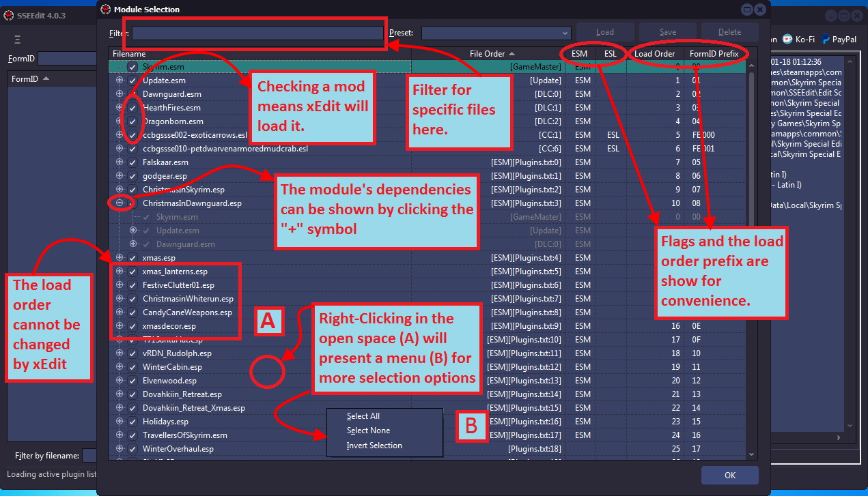Select ccbgssse010-petdwarvenarmoredmudcrab.esl file name
Screen dimensions: 868x496
pos(225,149)
